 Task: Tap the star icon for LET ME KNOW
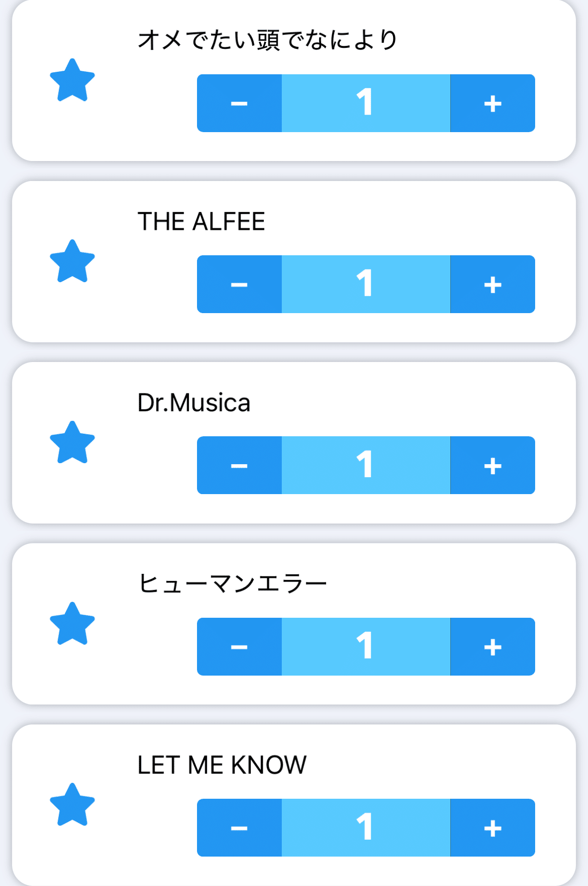pyautogui.click(x=72, y=805)
